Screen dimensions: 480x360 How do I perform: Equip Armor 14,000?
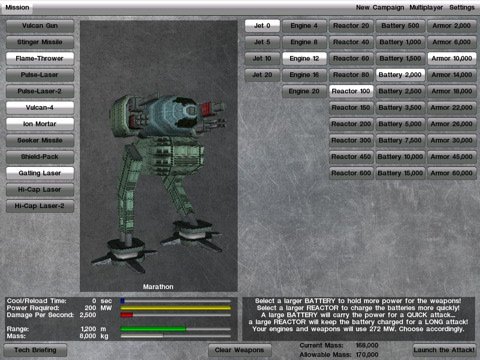pyautogui.click(x=452, y=75)
